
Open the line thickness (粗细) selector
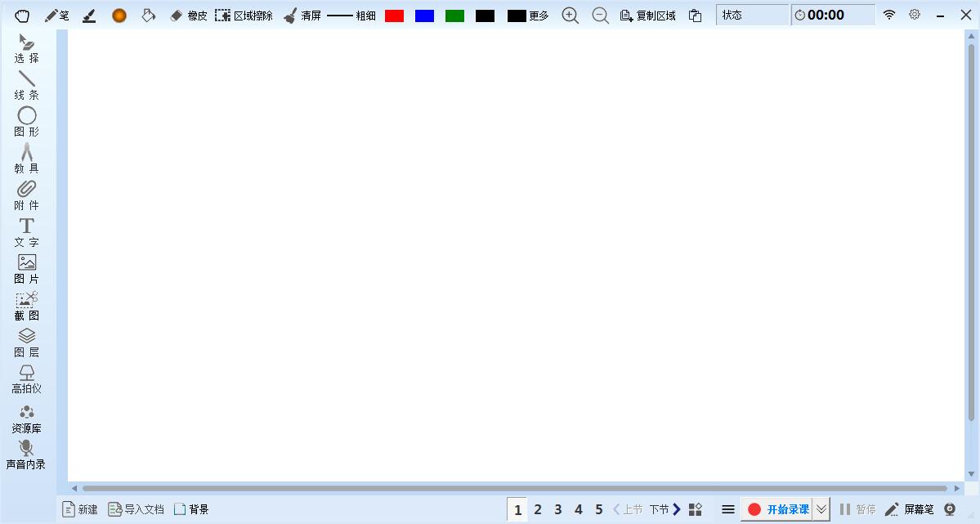tap(351, 16)
